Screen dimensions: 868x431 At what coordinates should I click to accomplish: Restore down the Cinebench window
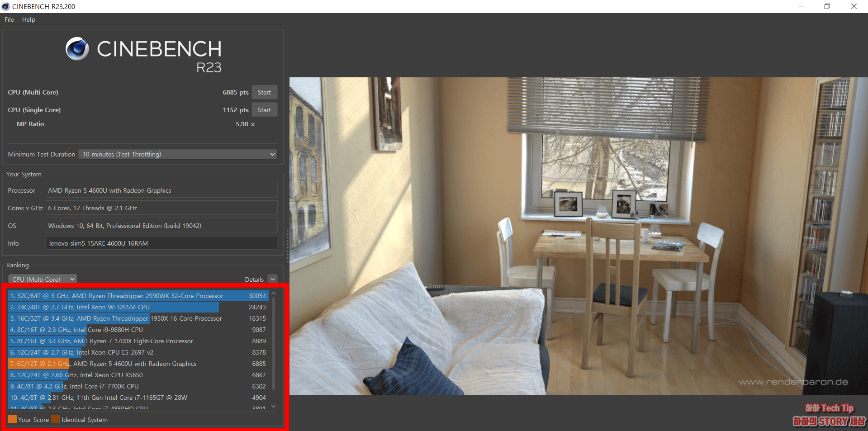(x=827, y=6)
